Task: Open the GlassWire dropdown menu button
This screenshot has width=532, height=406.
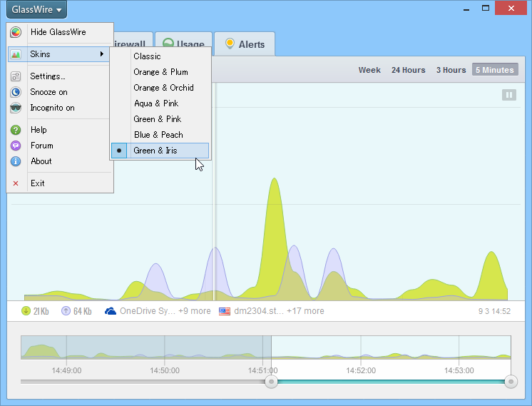Action: pos(36,9)
